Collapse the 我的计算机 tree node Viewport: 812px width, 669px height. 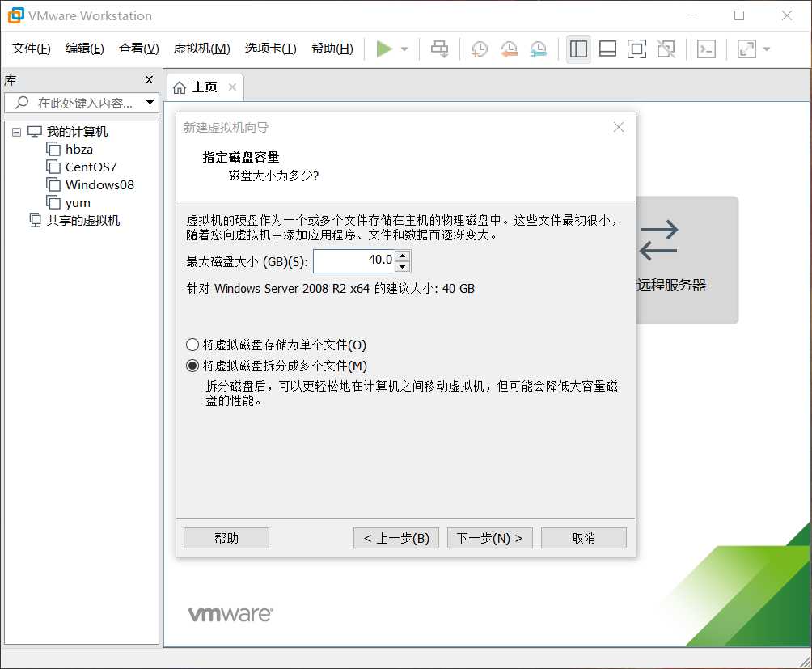click(16, 132)
